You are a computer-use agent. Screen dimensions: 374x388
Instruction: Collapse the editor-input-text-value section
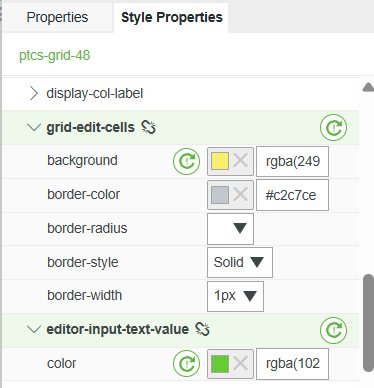coord(33,329)
